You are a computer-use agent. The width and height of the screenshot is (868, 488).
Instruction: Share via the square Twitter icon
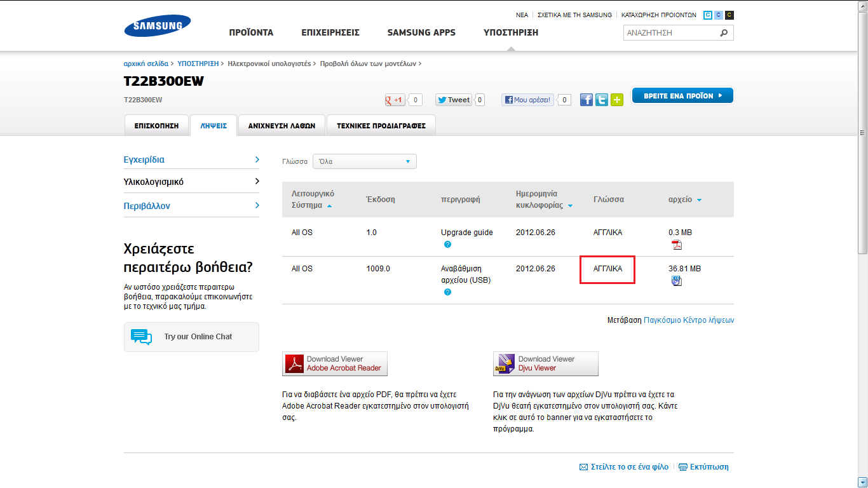(602, 100)
